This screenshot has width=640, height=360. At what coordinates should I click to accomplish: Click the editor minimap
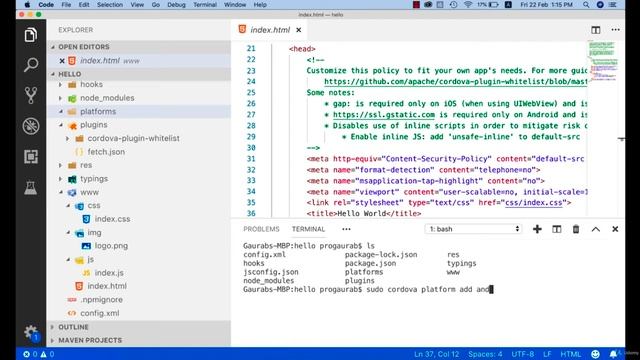603,61
